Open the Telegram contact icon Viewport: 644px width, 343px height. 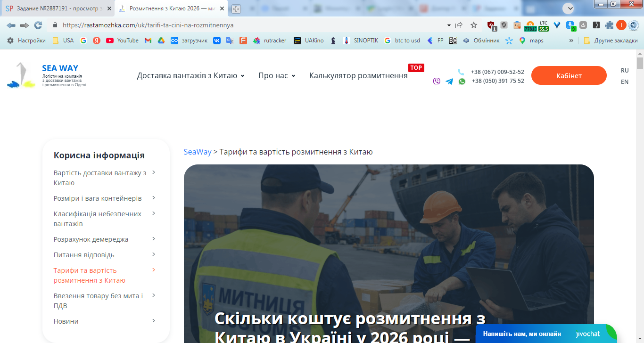tap(449, 81)
